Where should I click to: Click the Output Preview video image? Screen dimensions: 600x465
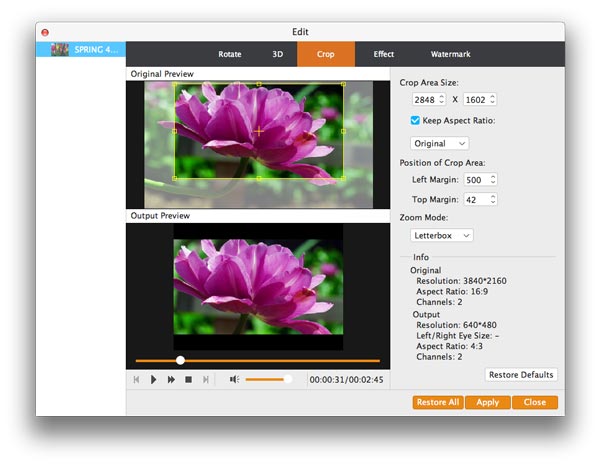258,287
